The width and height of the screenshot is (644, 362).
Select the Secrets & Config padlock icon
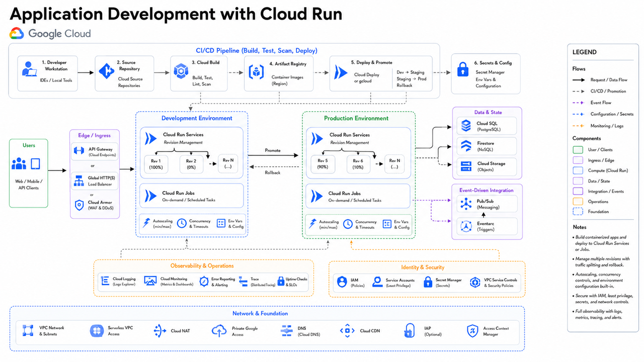[x=462, y=70]
